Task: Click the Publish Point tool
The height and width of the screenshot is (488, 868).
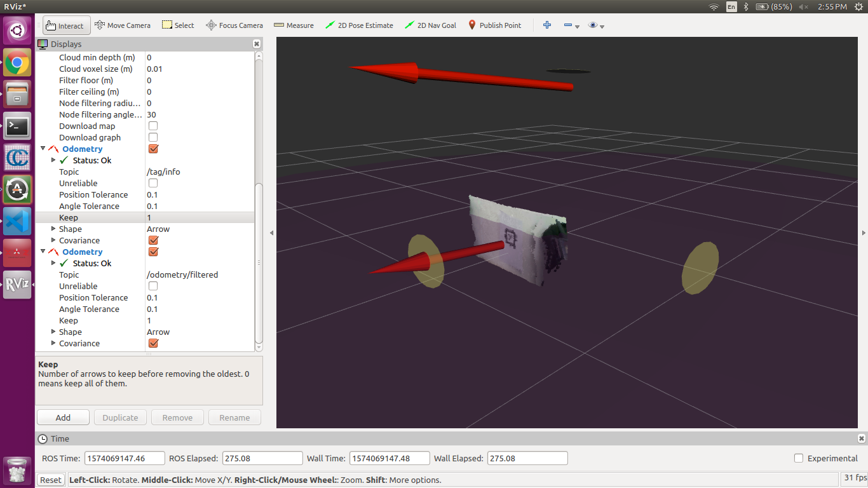Action: pos(494,25)
